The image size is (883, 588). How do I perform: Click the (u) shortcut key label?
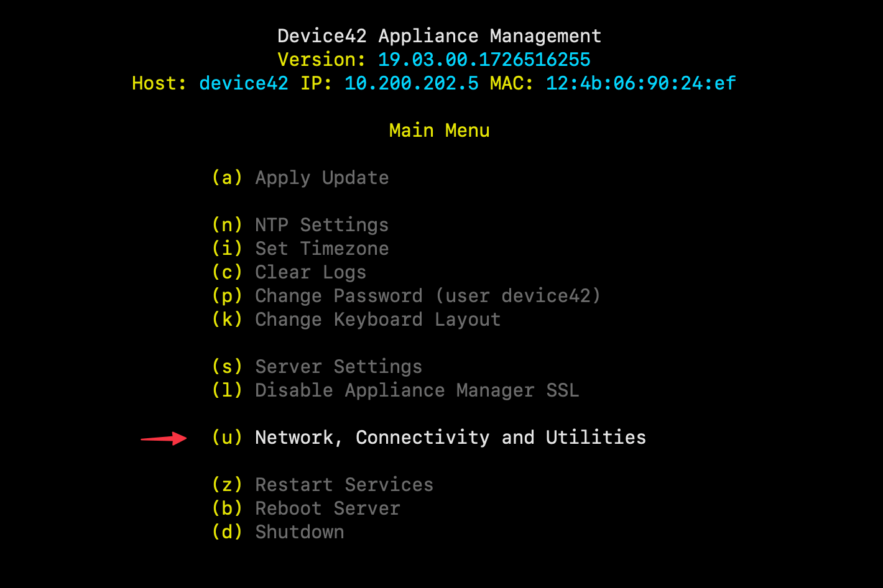coord(227,437)
